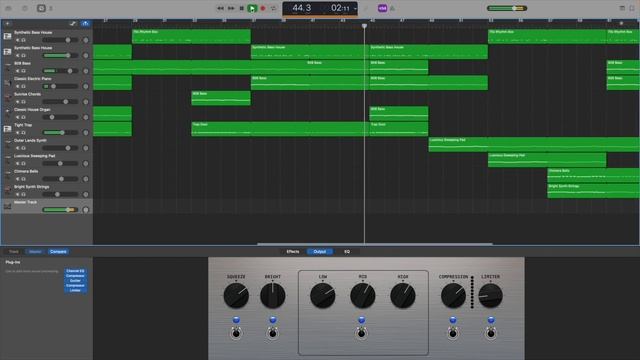
Task: Select the Chimera Bells region in timeline
Action: point(593,175)
